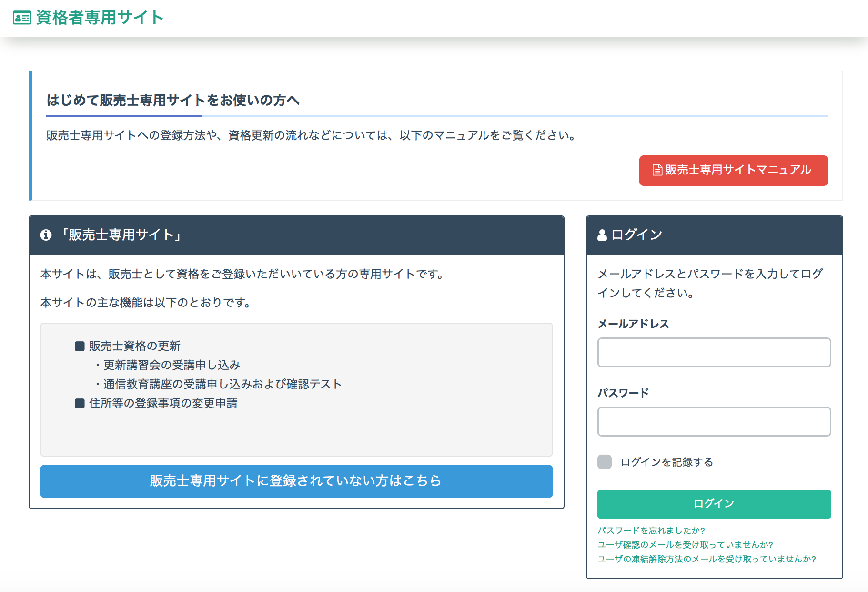
Task: Click the text 本サイトの主な機能は以下のとおりです。
Action: tap(146, 303)
